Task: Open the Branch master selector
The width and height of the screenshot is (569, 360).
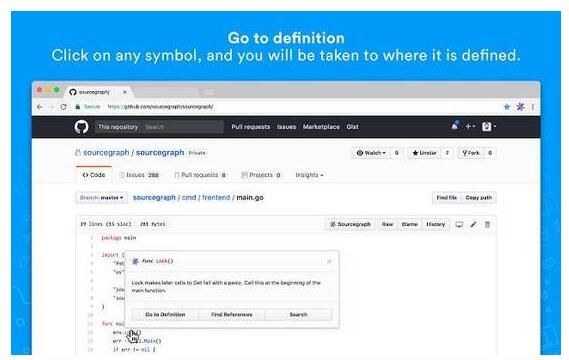Action: click(x=102, y=198)
